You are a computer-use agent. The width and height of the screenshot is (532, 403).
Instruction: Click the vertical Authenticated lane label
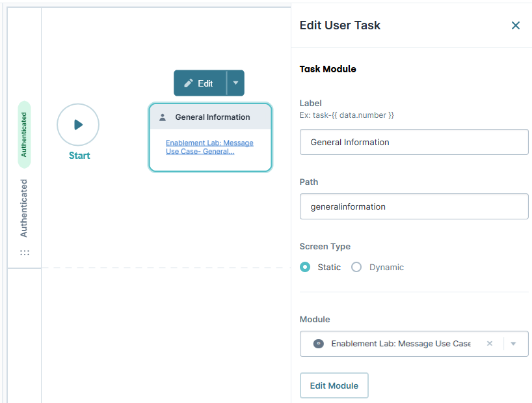point(25,206)
